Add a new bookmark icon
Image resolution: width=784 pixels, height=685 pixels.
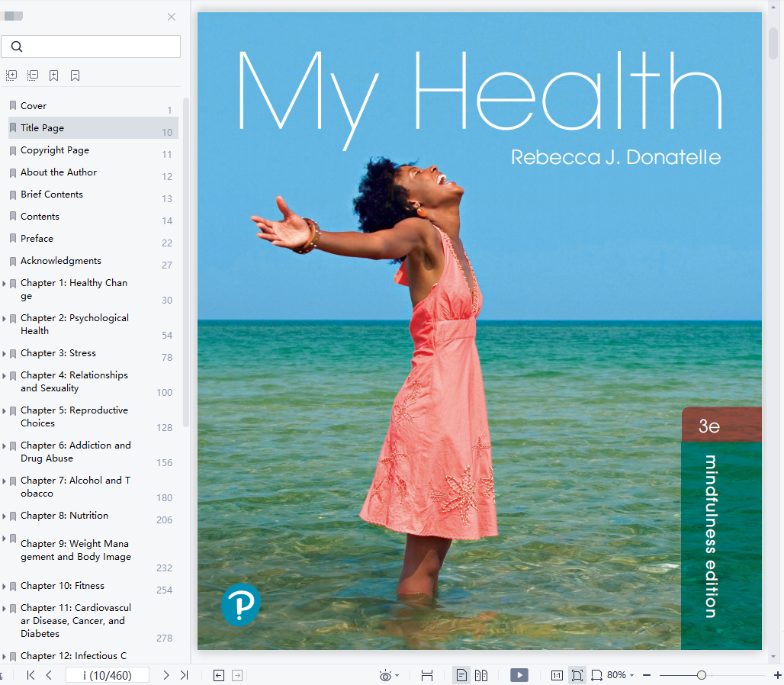pyautogui.click(x=53, y=76)
